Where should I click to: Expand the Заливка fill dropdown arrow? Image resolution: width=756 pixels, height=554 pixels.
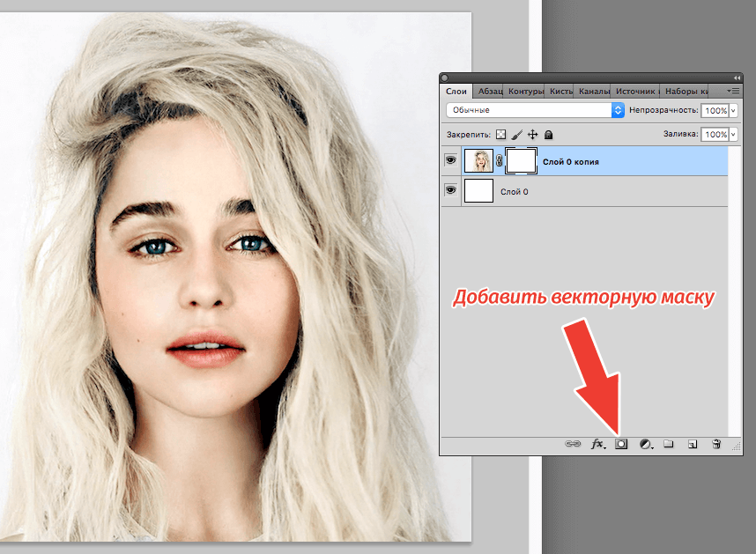(734, 135)
